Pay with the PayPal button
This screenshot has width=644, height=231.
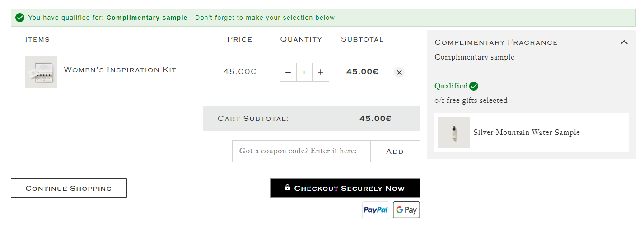click(x=376, y=210)
